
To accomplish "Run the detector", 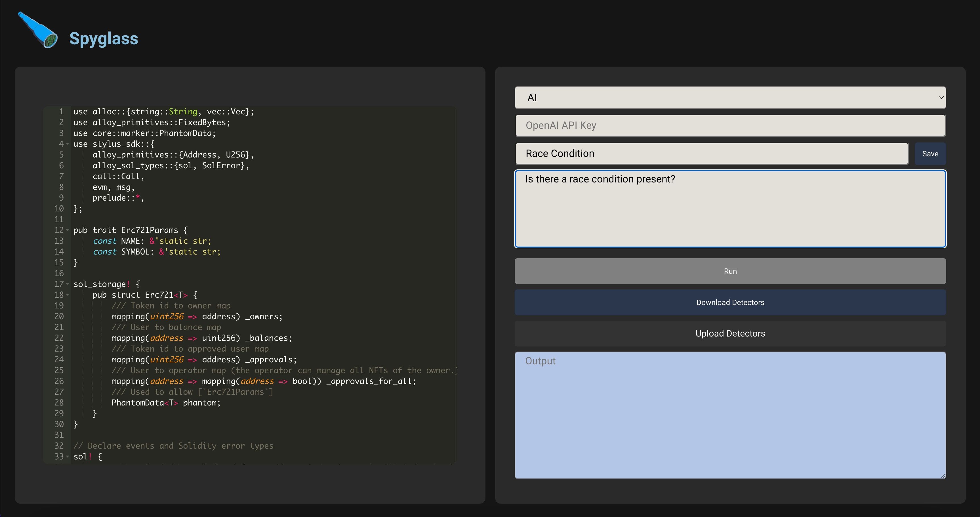I will (730, 271).
